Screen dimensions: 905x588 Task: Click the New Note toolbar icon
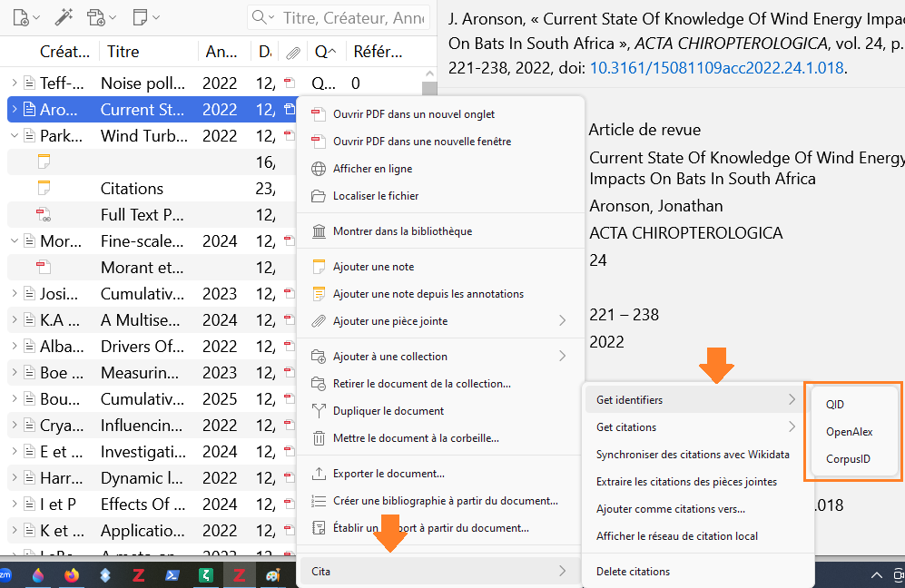[x=140, y=17]
